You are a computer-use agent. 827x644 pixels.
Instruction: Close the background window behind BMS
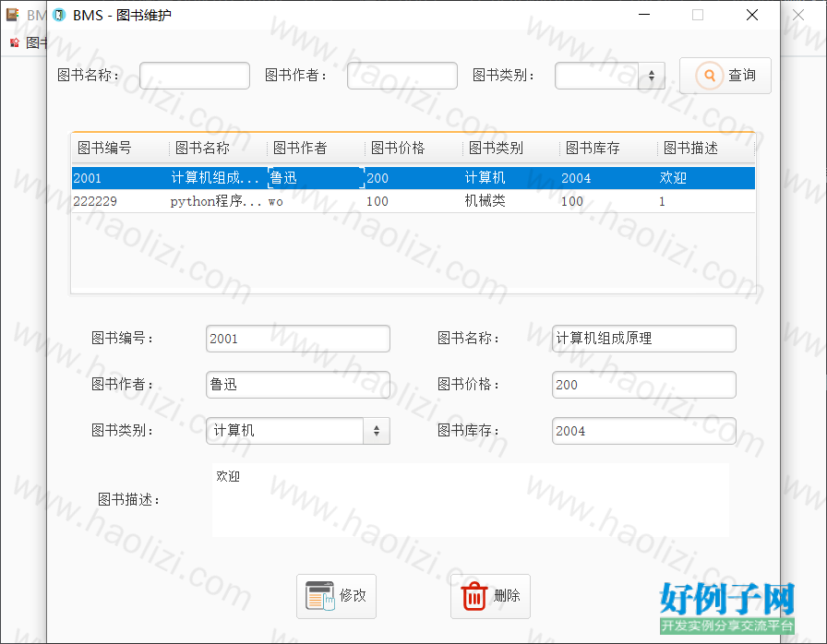798,15
